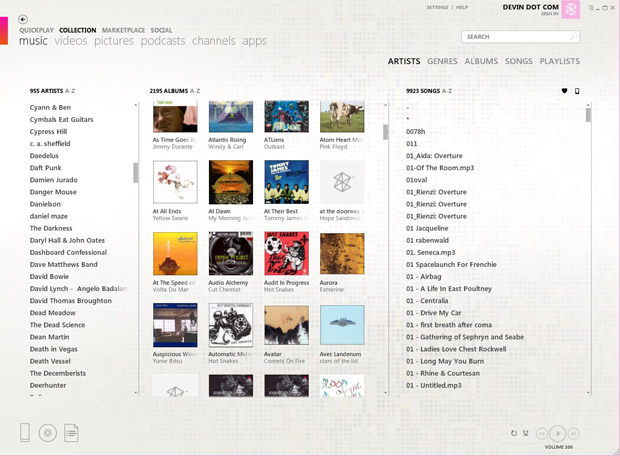
Task: Click the VOLUME 100 control
Action: tap(559, 447)
